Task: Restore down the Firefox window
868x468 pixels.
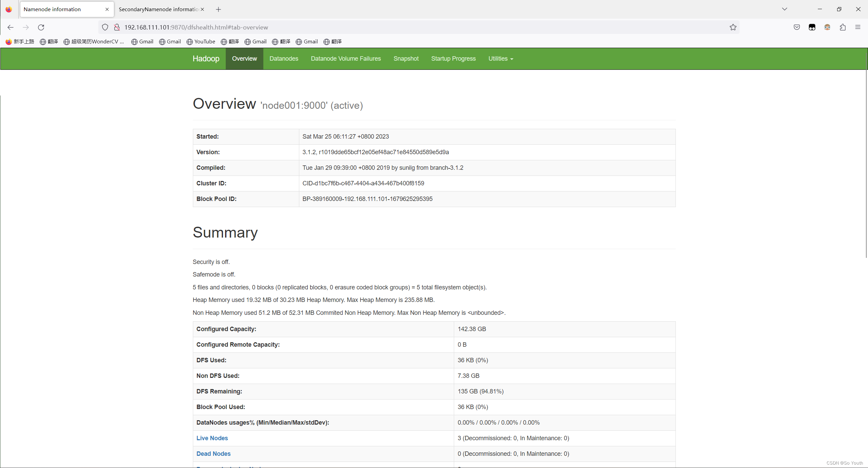Action: [x=839, y=9]
